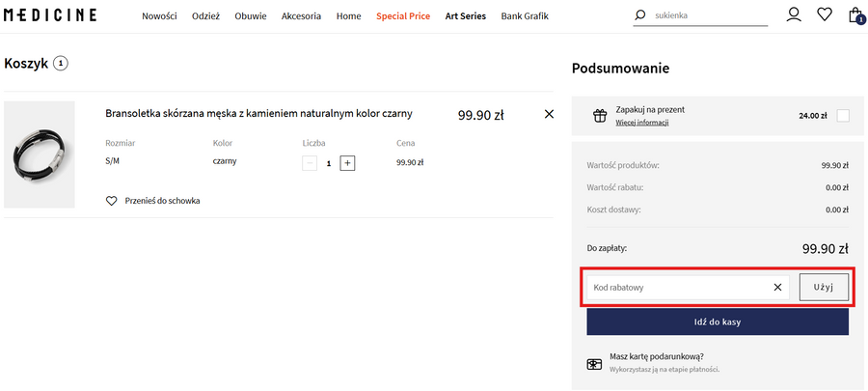This screenshot has width=868, height=391.
Task: Open the bracelet product thumbnail
Action: click(x=40, y=154)
